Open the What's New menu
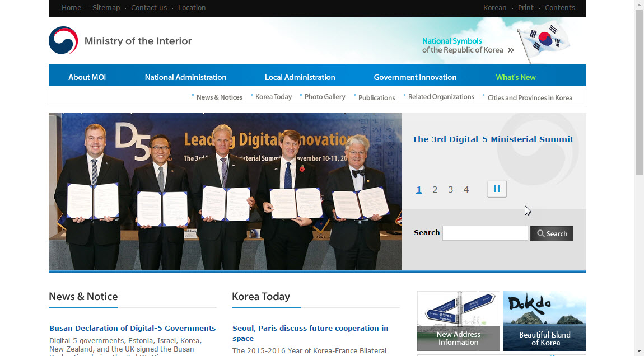 pyautogui.click(x=516, y=77)
